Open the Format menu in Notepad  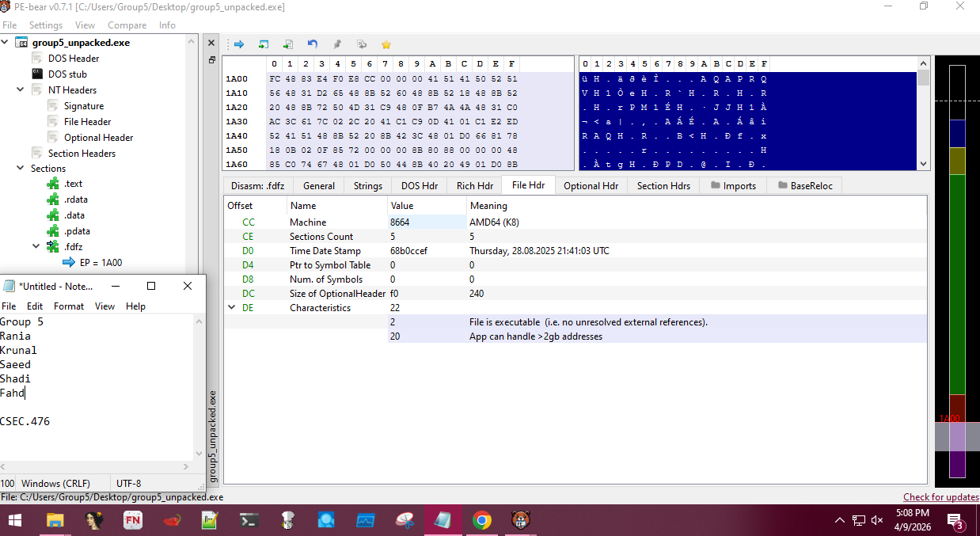(x=68, y=306)
